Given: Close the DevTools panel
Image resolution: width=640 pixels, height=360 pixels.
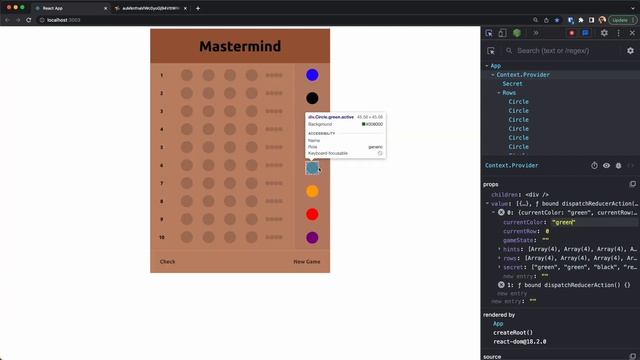Looking at the screenshot, I should coord(632,33).
